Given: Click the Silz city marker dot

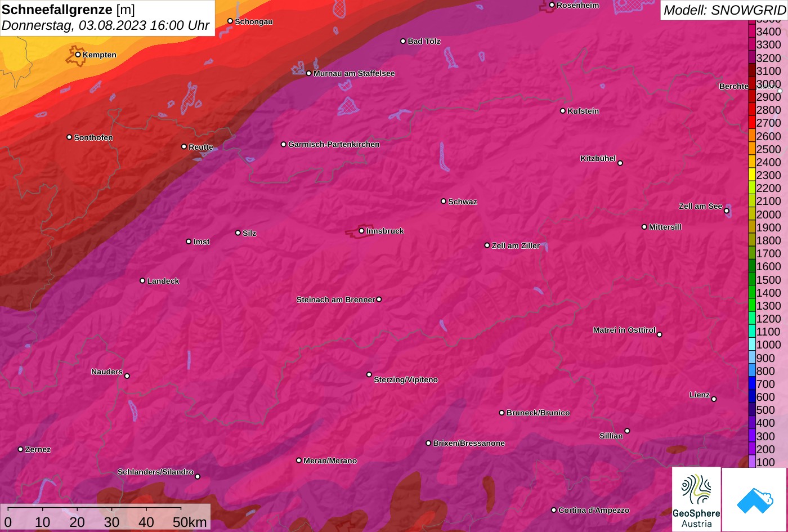Looking at the screenshot, I should [238, 233].
